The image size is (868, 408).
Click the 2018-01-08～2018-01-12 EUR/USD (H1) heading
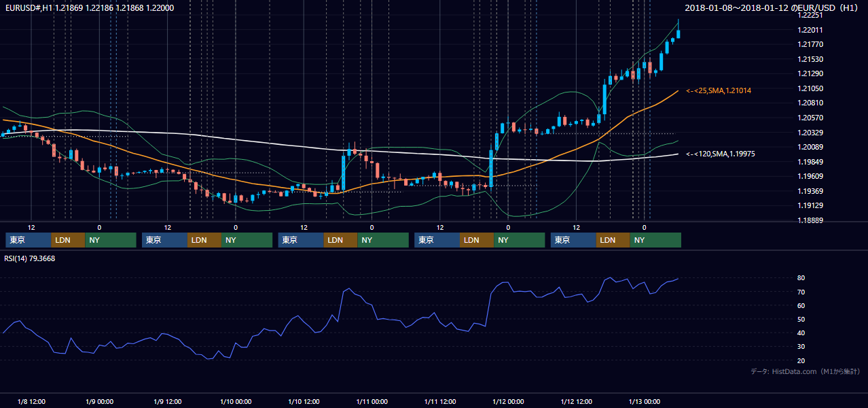click(772, 7)
